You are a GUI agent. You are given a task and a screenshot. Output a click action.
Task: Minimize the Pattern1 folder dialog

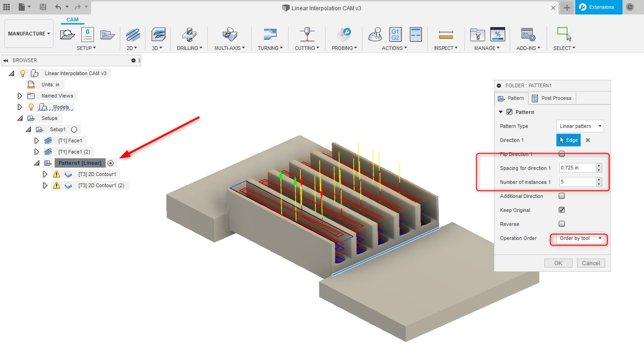coord(499,86)
